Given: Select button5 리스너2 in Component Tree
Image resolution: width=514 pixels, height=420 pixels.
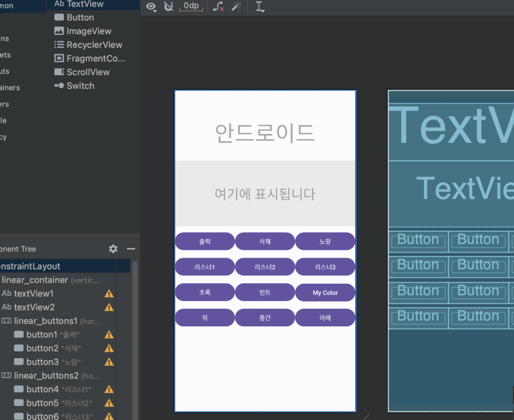Looking at the screenshot, I should 58,403.
